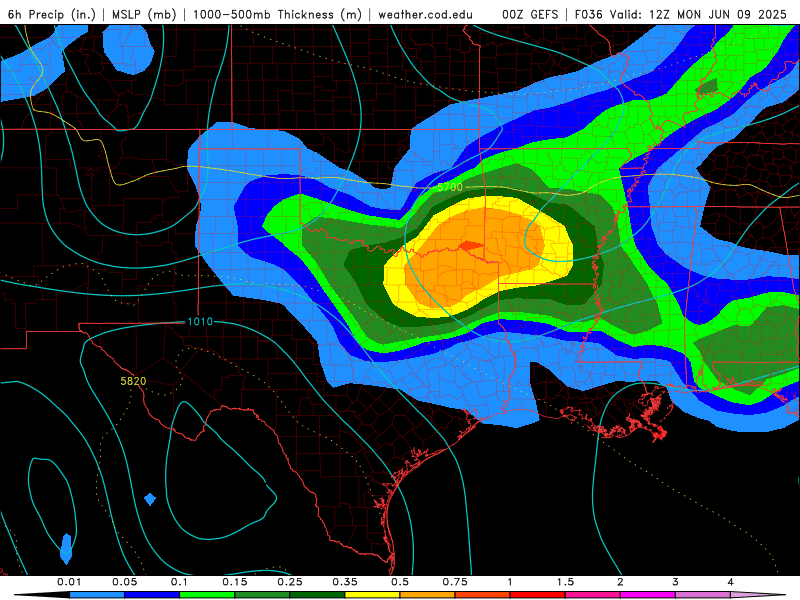Click the 1.5 legend value
This screenshot has width=800, height=600.
tap(565, 582)
